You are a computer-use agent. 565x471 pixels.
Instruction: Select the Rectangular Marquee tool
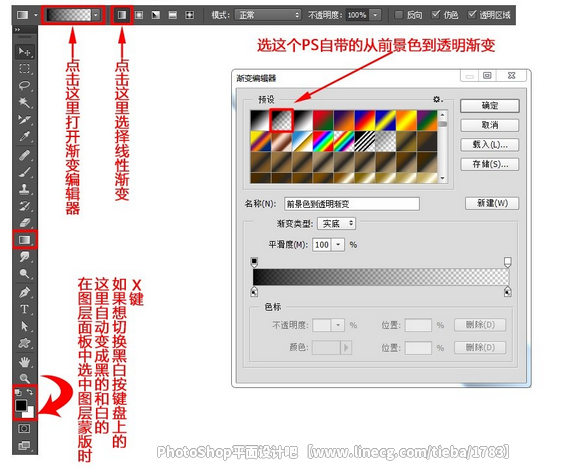tap(25, 68)
